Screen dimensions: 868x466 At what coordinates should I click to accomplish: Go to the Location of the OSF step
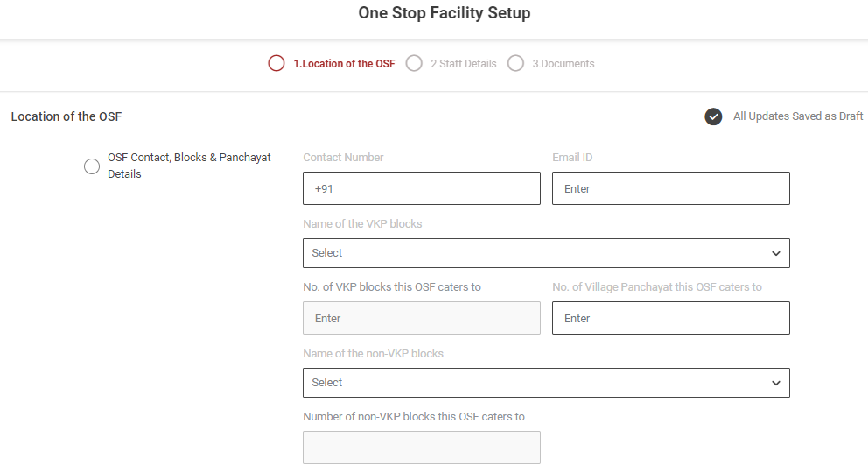click(x=344, y=64)
